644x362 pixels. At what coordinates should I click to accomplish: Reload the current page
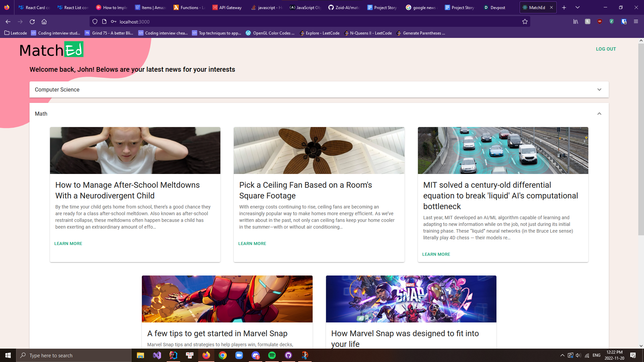tap(32, 22)
